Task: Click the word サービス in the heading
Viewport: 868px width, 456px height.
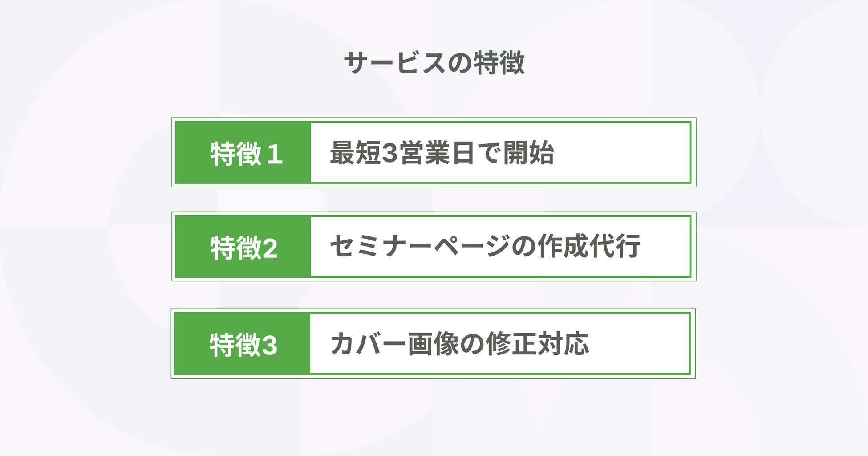Action: click(x=394, y=63)
